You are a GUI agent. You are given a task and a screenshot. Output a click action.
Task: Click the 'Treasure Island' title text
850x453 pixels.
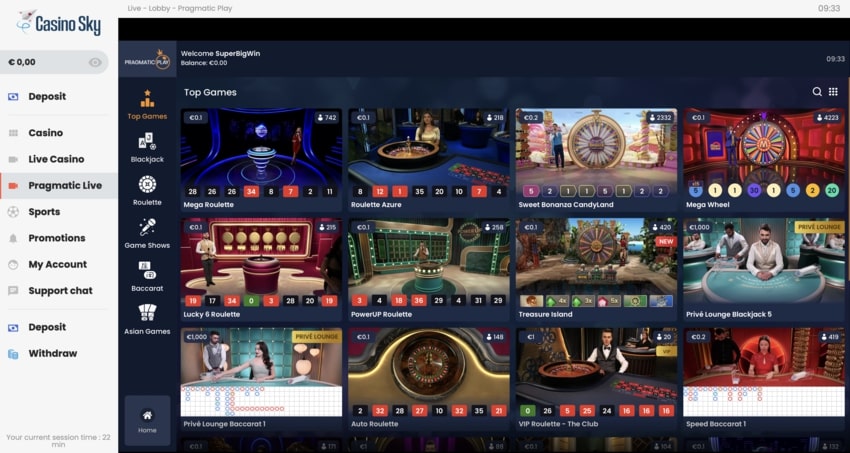(545, 314)
